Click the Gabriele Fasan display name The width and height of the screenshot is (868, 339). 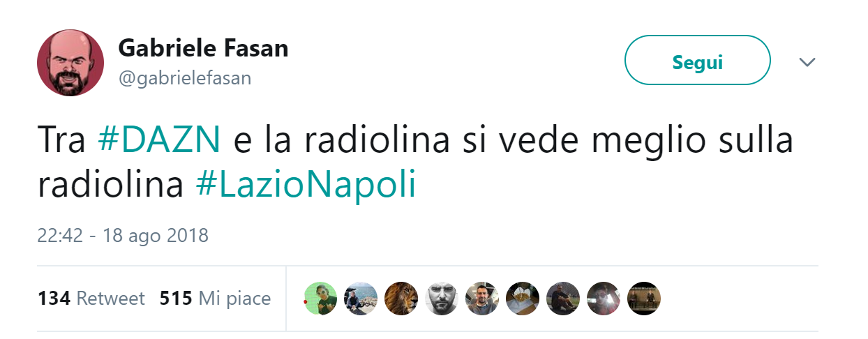click(203, 48)
